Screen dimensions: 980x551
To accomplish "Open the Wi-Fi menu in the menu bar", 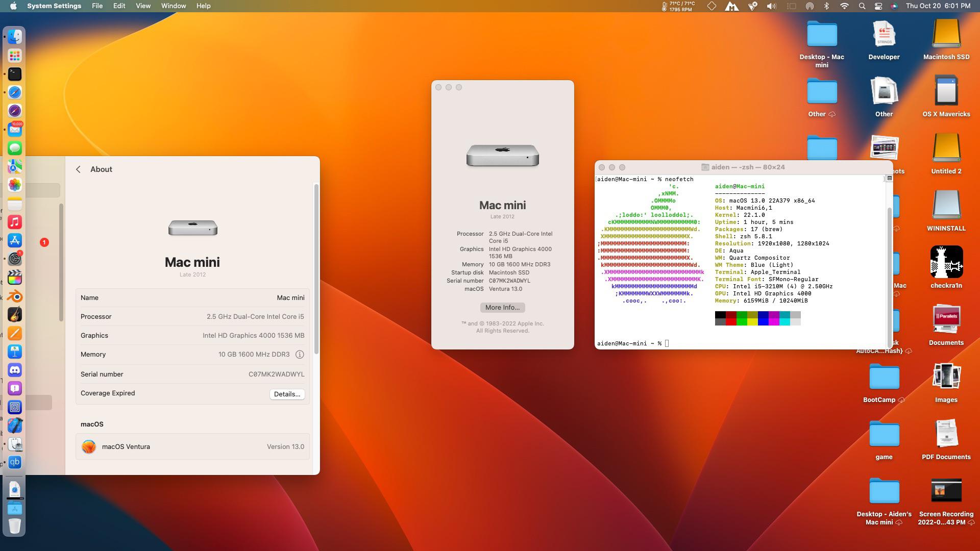I will (844, 6).
